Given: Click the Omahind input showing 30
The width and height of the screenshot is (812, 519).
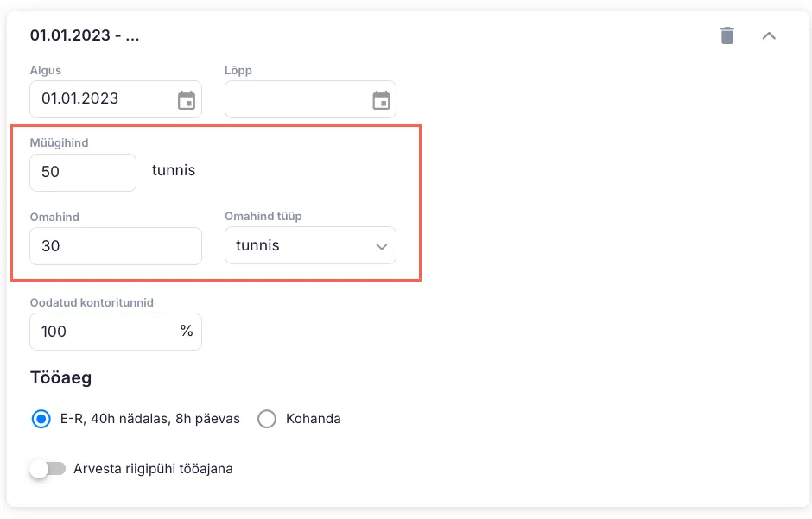Looking at the screenshot, I should (x=115, y=246).
